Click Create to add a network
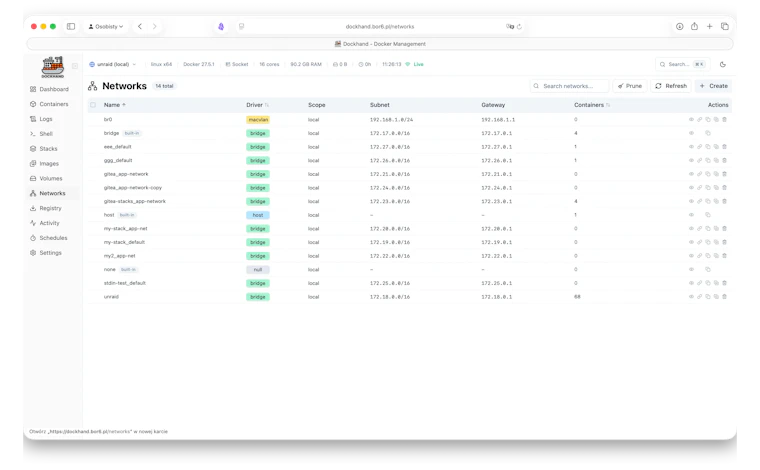Screen dimensions: 760x470 click(x=713, y=86)
